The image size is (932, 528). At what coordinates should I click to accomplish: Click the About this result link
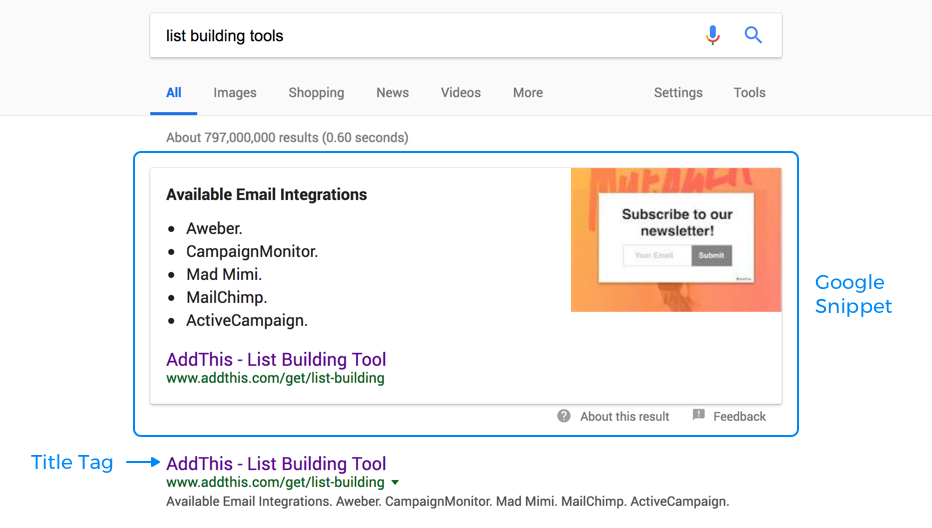click(x=625, y=417)
